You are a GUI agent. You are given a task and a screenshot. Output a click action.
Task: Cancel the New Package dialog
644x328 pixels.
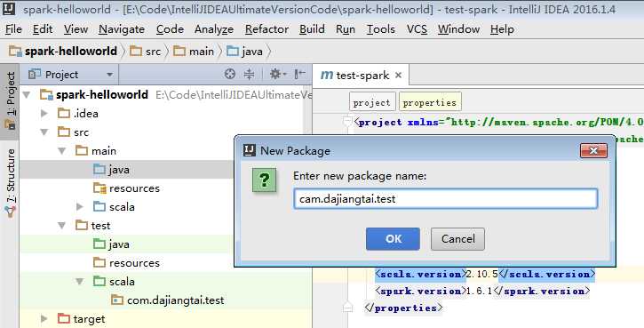coord(457,239)
